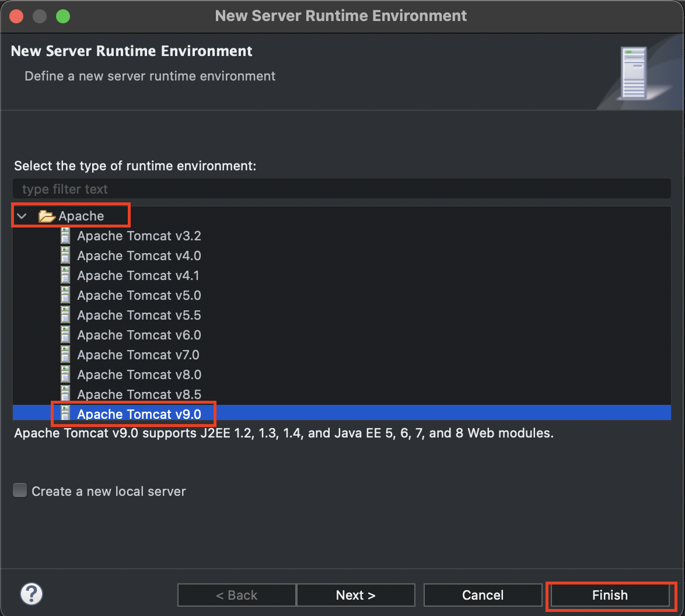
Task: Click the server icon beside Tomcat v9.0
Action: [x=65, y=414]
